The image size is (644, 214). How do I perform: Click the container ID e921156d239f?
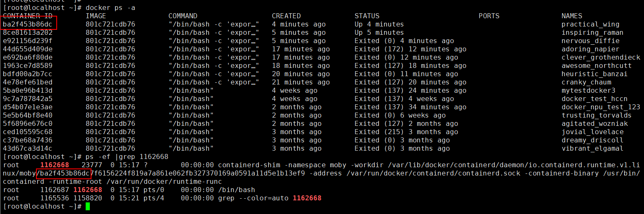[x=28, y=41]
